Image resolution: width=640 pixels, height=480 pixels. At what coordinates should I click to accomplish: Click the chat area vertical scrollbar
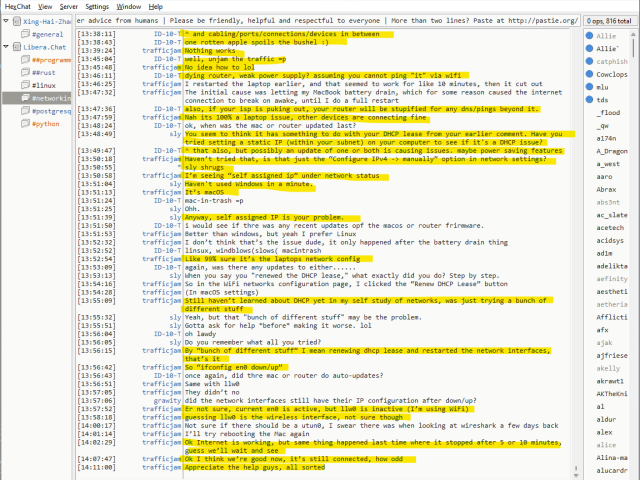(x=576, y=253)
